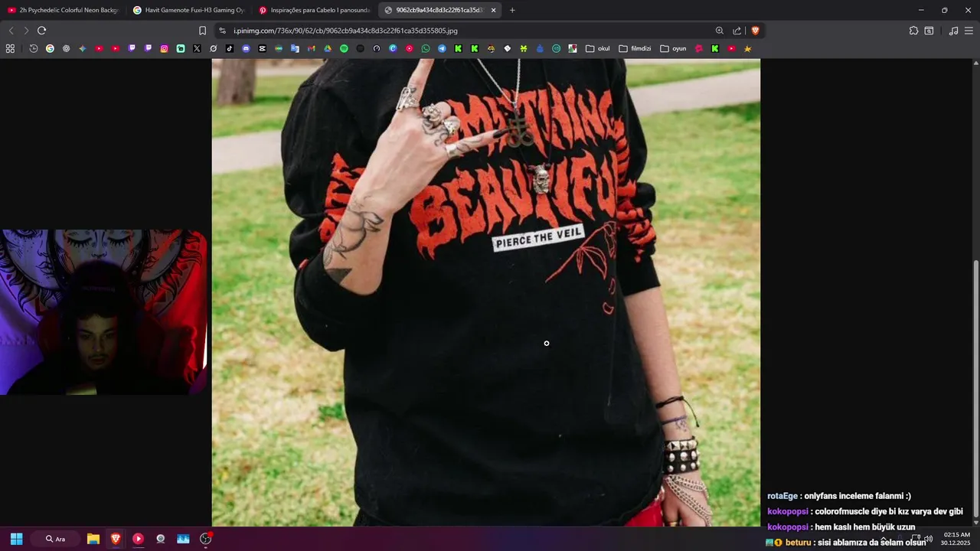Open the history clock bookmark icon
This screenshot has height=551, width=980.
pyautogui.click(x=34, y=48)
